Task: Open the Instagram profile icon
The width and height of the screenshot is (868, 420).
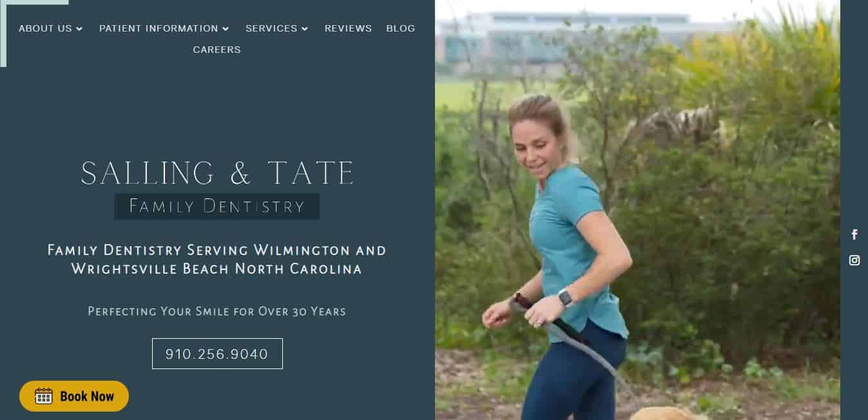Action: [854, 260]
